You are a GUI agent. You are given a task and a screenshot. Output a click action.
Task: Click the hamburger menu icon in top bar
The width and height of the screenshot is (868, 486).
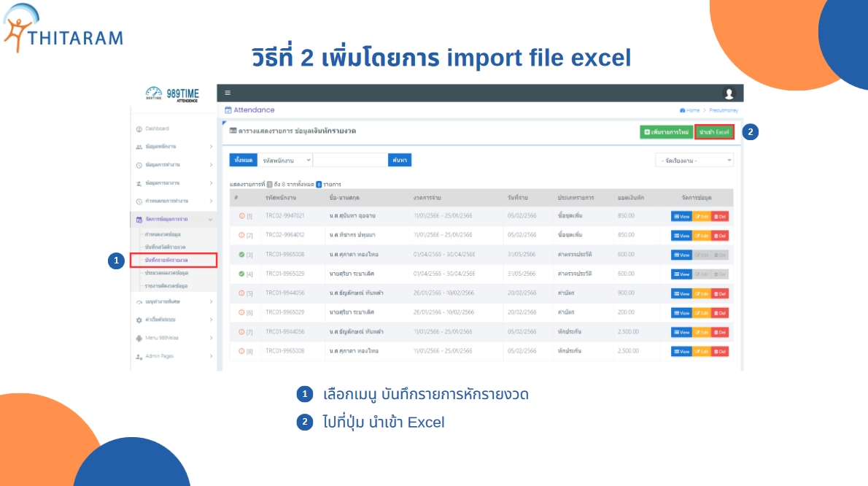[x=228, y=93]
